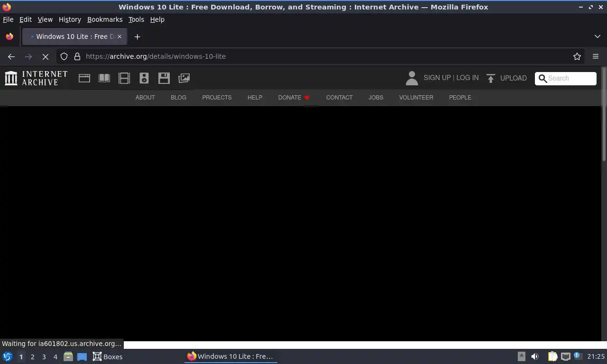This screenshot has width=607, height=364.
Task: Open the CONTACT link
Action: (340, 98)
